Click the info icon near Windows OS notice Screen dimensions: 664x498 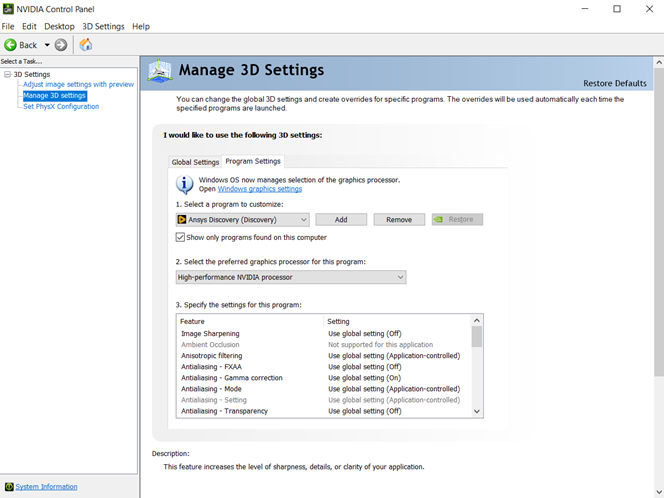click(x=184, y=185)
